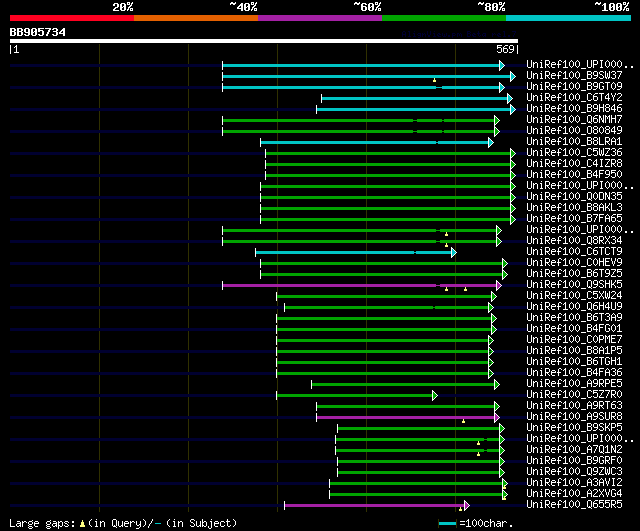This screenshot has width=640, height=531.
Task: Select the UniRef100_B9SKP5 label
Action: [574, 428]
